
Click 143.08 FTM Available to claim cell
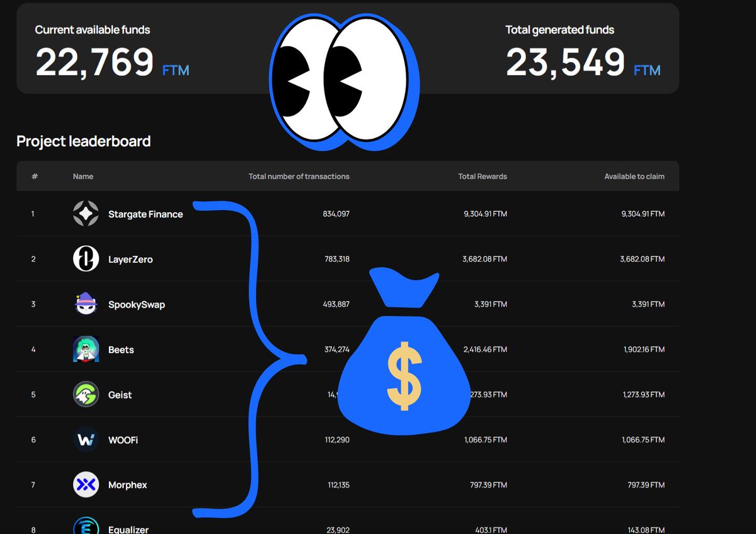tap(646, 530)
